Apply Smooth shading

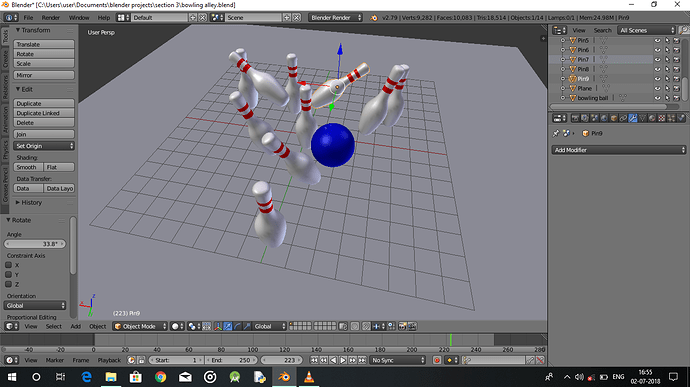click(x=28, y=167)
